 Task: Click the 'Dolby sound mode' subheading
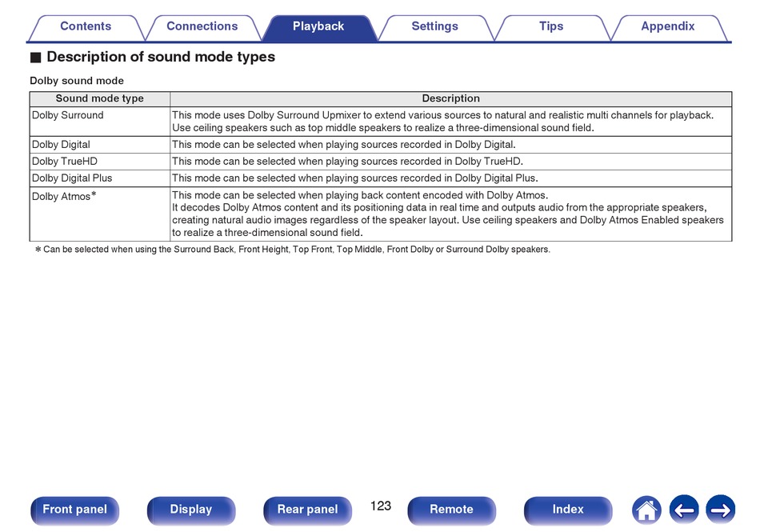(77, 81)
